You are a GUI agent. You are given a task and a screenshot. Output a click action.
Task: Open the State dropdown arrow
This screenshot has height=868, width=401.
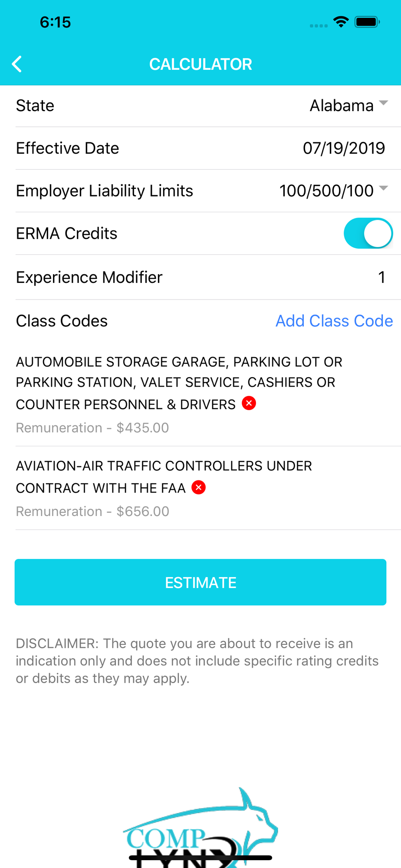pos(383,103)
